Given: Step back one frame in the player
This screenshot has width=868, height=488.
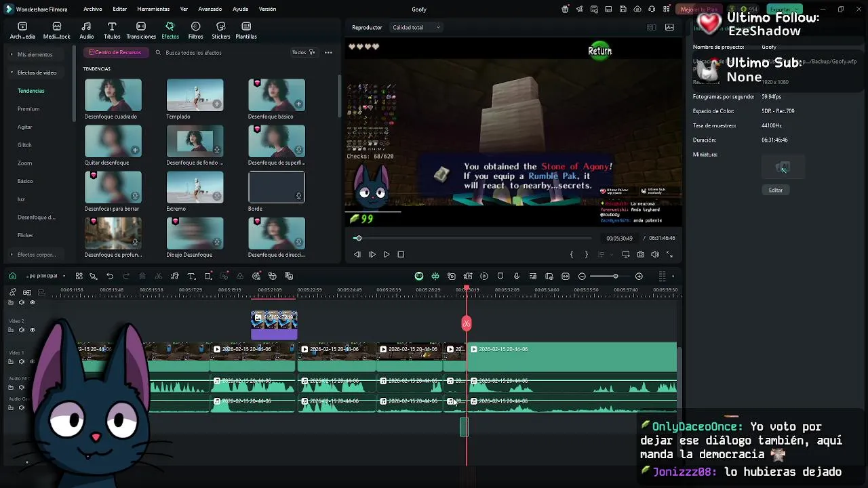Looking at the screenshot, I should tap(357, 254).
